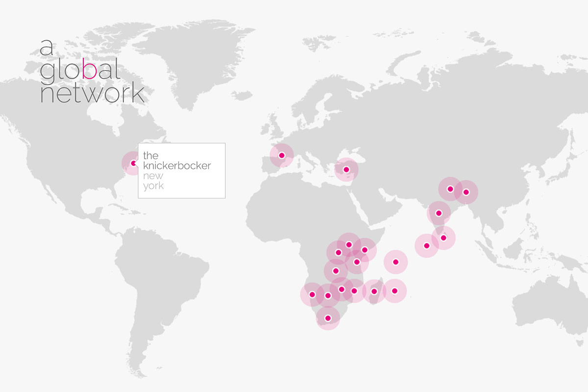Click "new york" text in popup box
588x392 pixels.
point(153,181)
